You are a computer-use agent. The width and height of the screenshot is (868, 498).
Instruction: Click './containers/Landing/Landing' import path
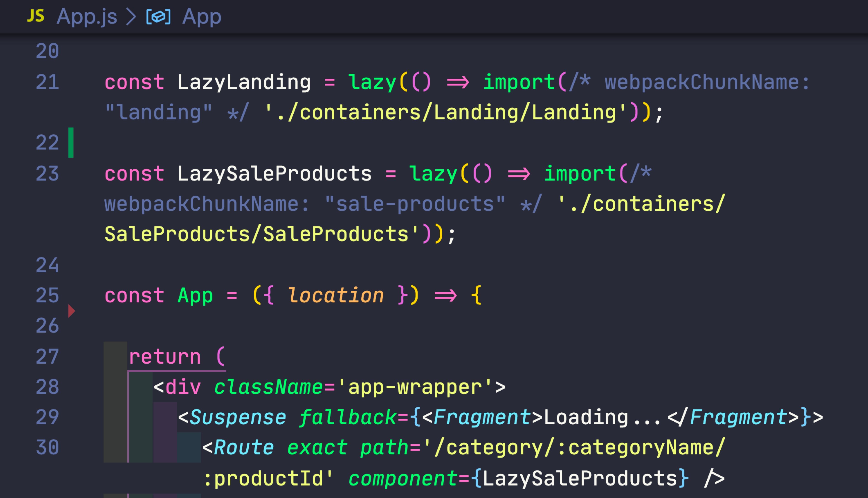point(446,112)
